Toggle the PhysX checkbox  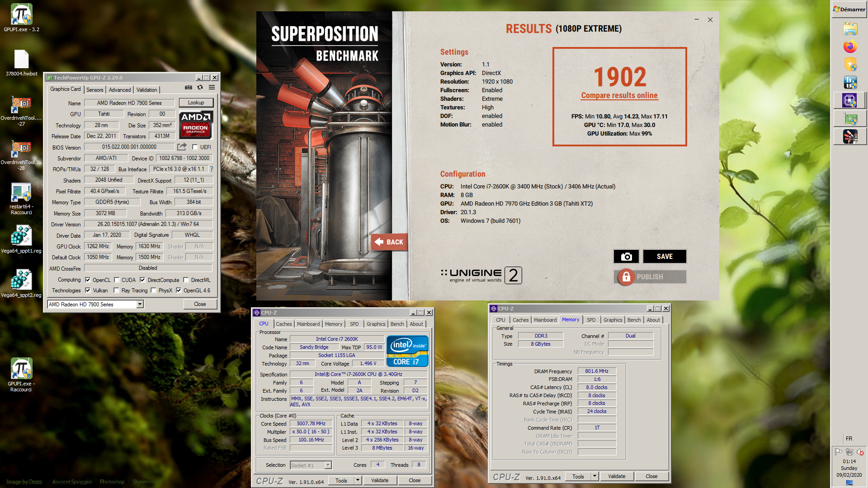[x=153, y=290]
